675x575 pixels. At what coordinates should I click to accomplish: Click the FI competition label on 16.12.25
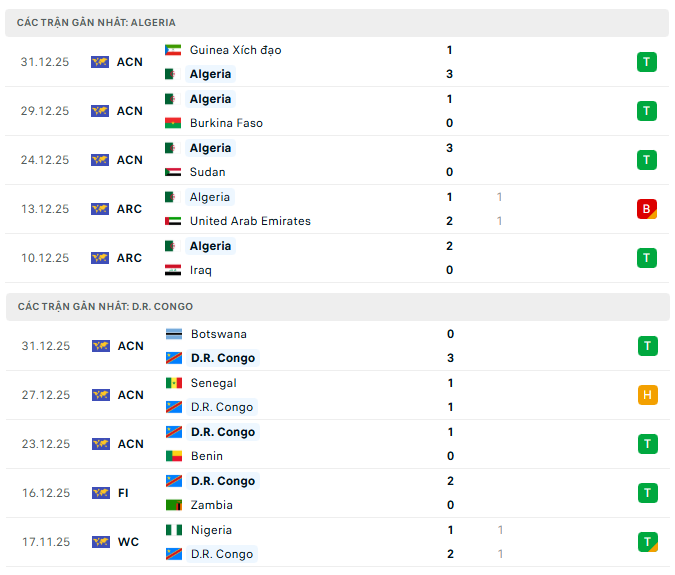click(122, 493)
